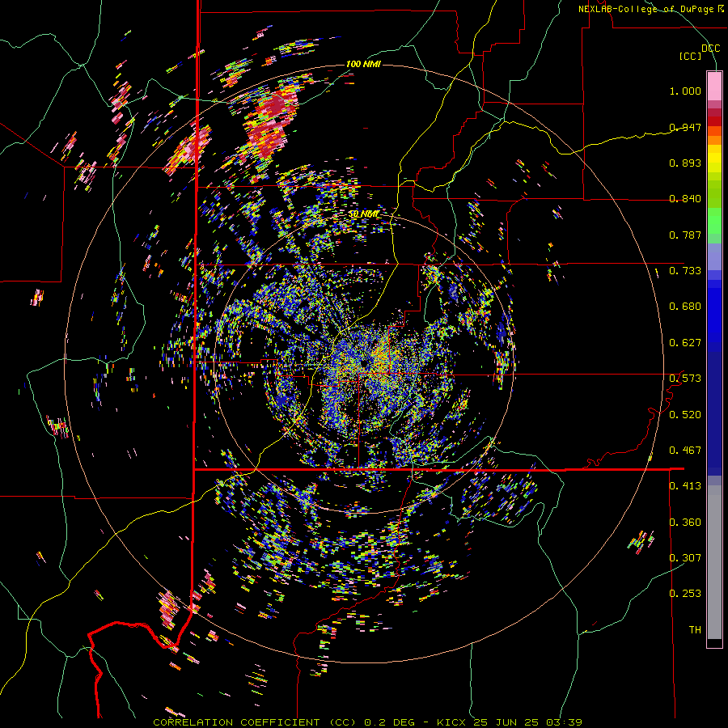This screenshot has height=728, width=728.
Task: Click the 50 NMI range ring label
Action: coord(364,214)
